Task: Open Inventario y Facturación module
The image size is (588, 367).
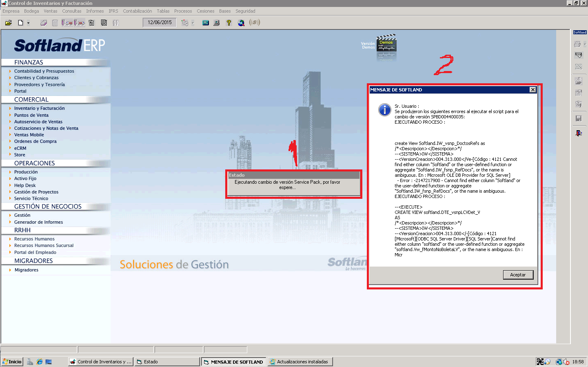Action: tap(40, 108)
